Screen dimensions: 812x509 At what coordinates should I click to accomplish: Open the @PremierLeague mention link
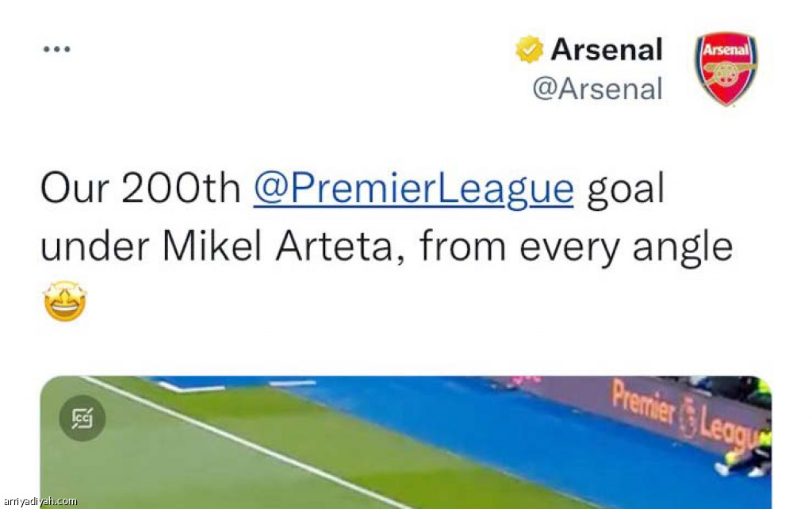[x=413, y=189]
